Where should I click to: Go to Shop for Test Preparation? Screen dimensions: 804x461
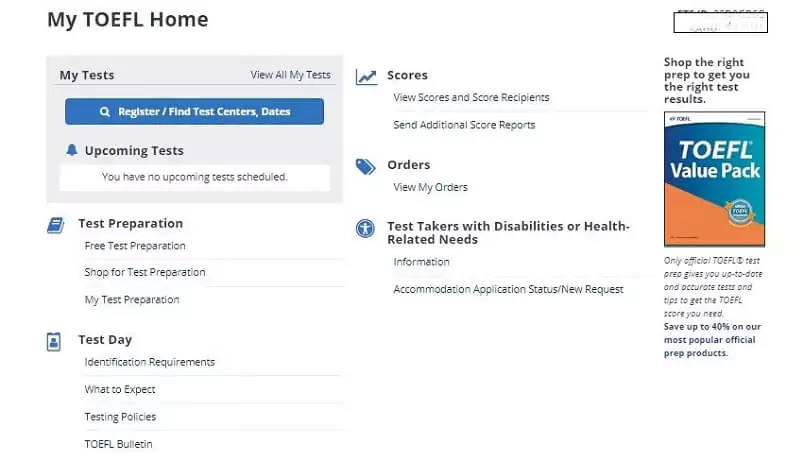pyautogui.click(x=145, y=272)
